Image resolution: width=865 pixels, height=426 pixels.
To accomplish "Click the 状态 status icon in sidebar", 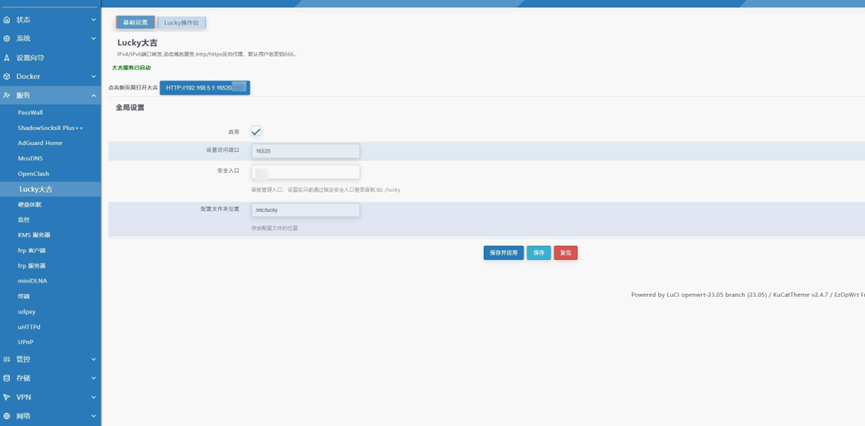I will pos(7,19).
